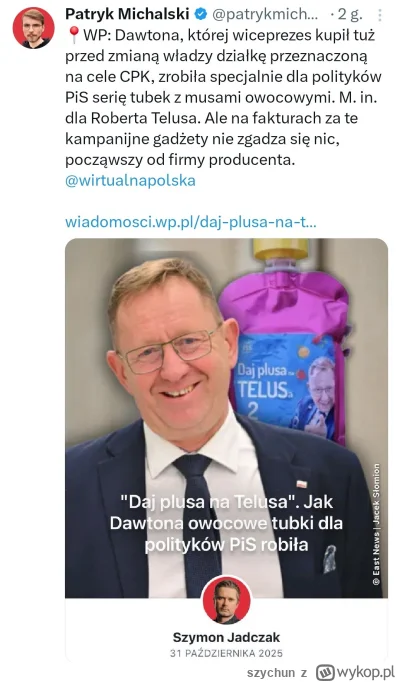Click the East News photo credit text
The height and width of the screenshot is (682, 400).
[377, 524]
